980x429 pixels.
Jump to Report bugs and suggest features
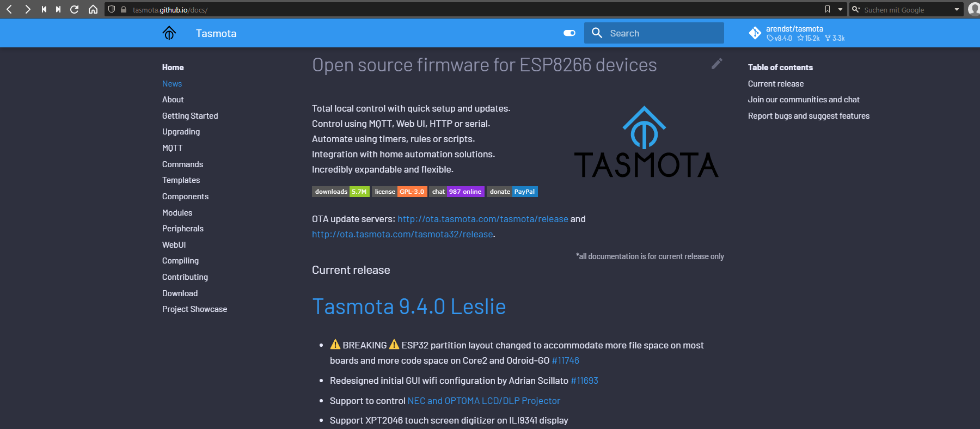click(x=808, y=116)
